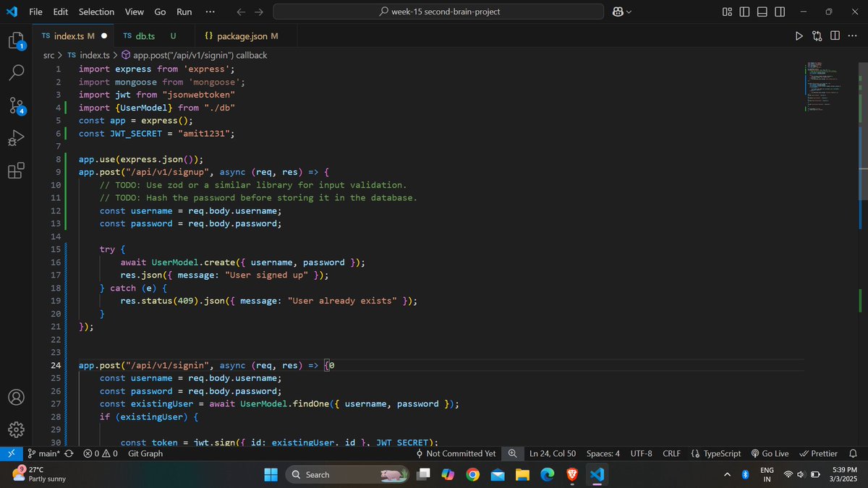Click the zoom magnifier status bar icon
868x488 pixels.
[x=512, y=453]
